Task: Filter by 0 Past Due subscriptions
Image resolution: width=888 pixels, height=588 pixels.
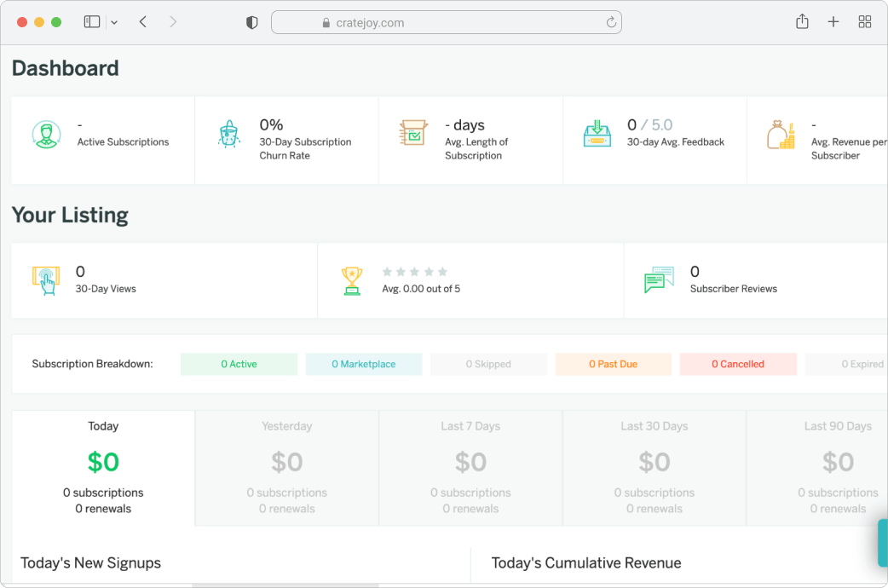Action: coord(613,364)
